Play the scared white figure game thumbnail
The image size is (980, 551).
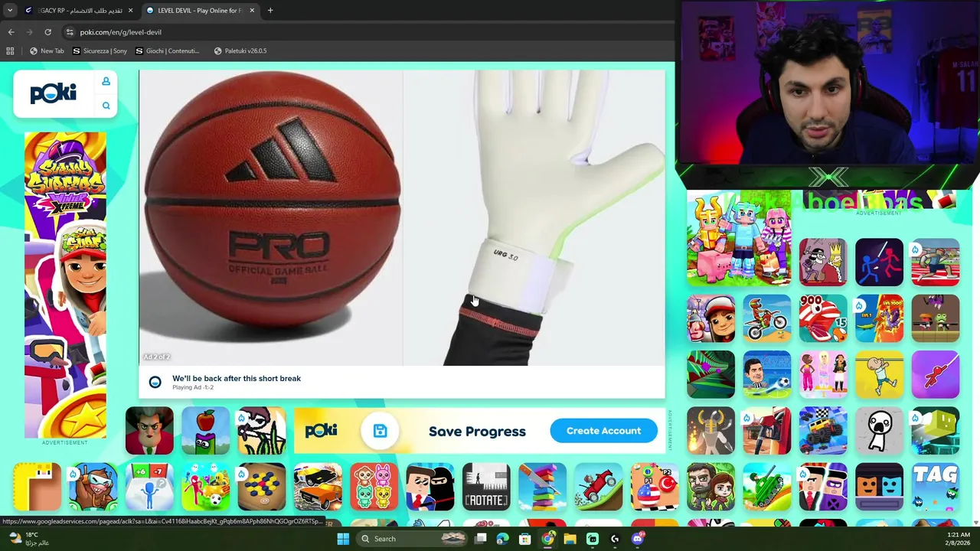879,431
